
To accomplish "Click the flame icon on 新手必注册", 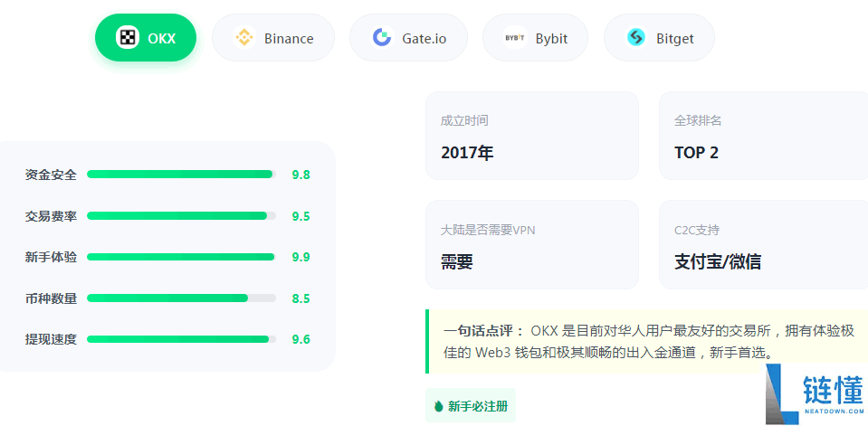I will pyautogui.click(x=439, y=407).
